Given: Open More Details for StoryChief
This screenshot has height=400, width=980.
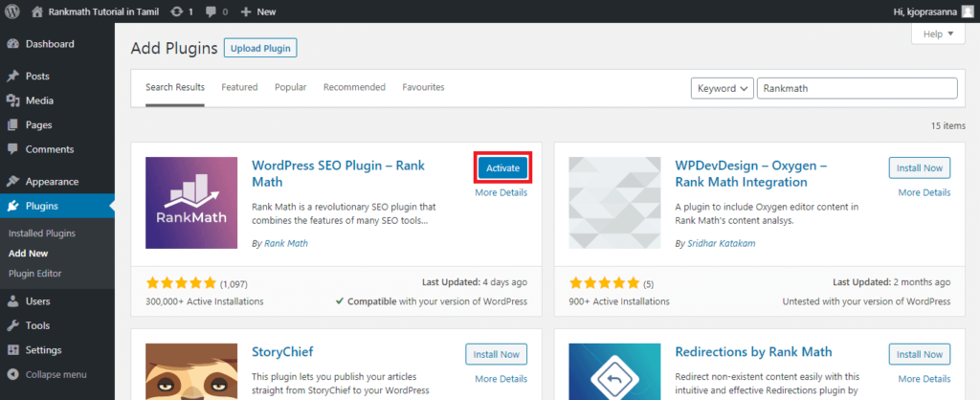Looking at the screenshot, I should tap(501, 379).
